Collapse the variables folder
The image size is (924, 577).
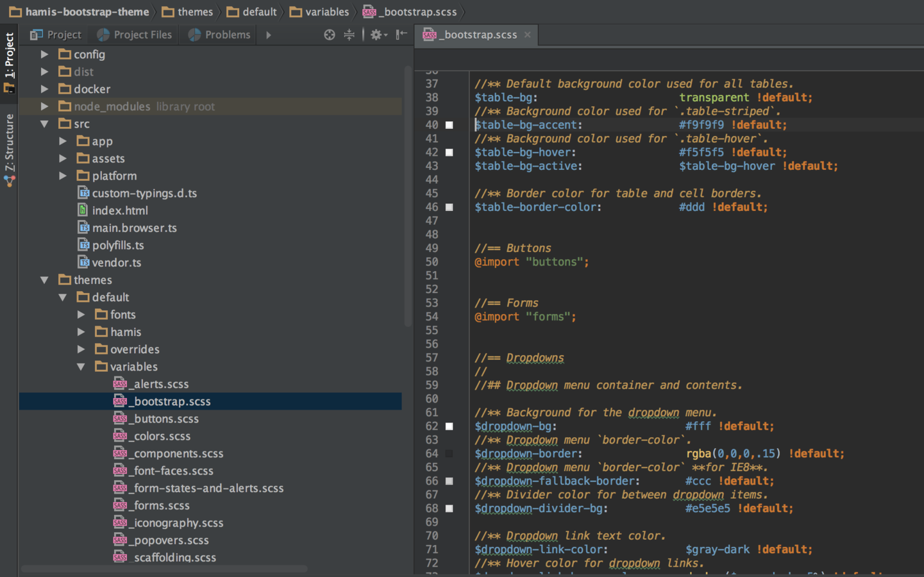coord(81,367)
